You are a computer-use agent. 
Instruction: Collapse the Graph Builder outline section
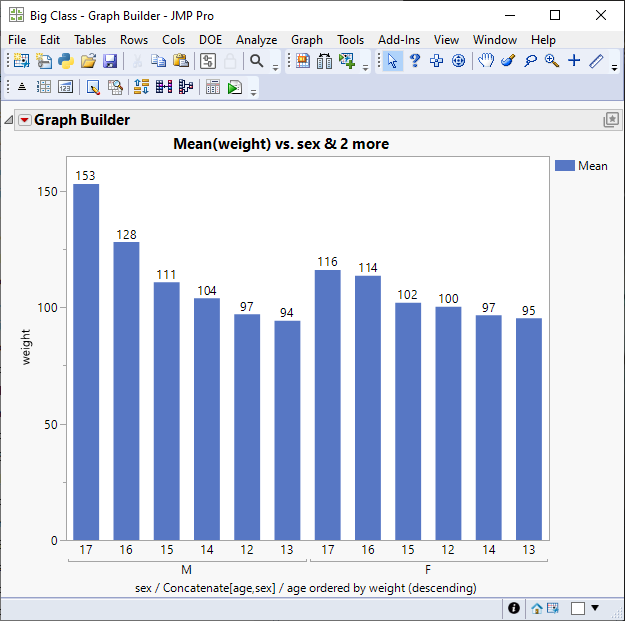click(x=9, y=120)
